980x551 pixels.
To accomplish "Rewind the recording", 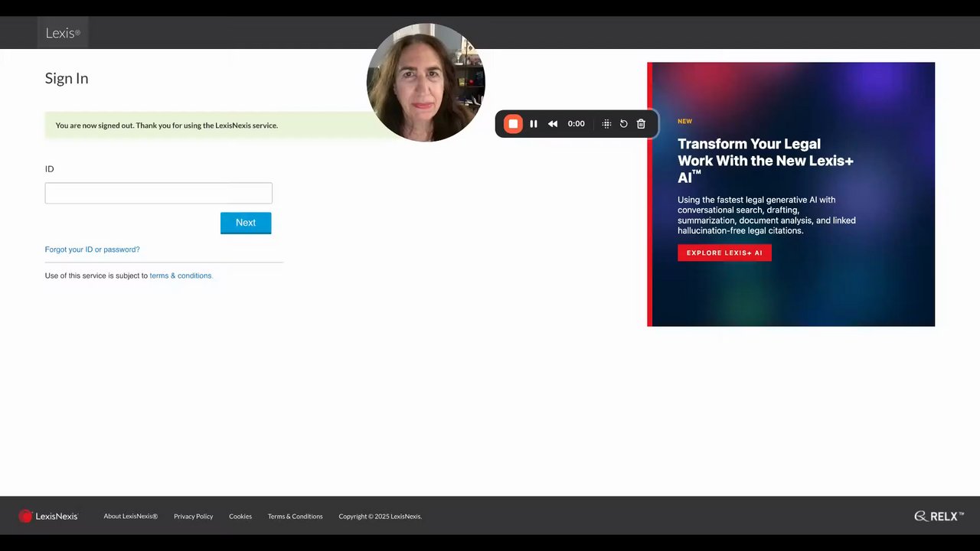I will tap(553, 124).
